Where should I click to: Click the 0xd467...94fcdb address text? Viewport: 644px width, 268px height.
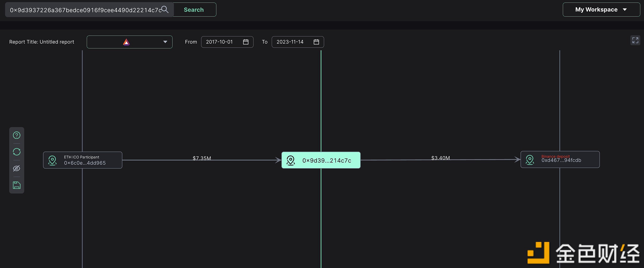561,160
